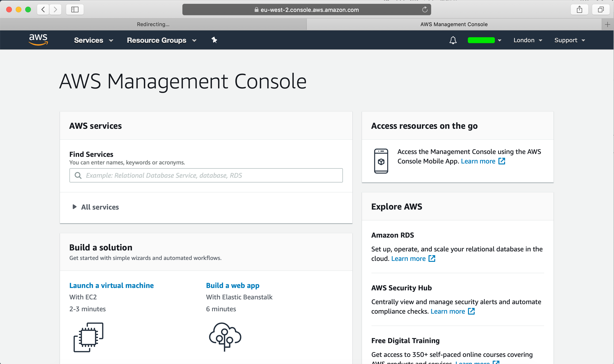Open the pin shortcuts icon in navbar
The height and width of the screenshot is (364, 614).
(214, 40)
